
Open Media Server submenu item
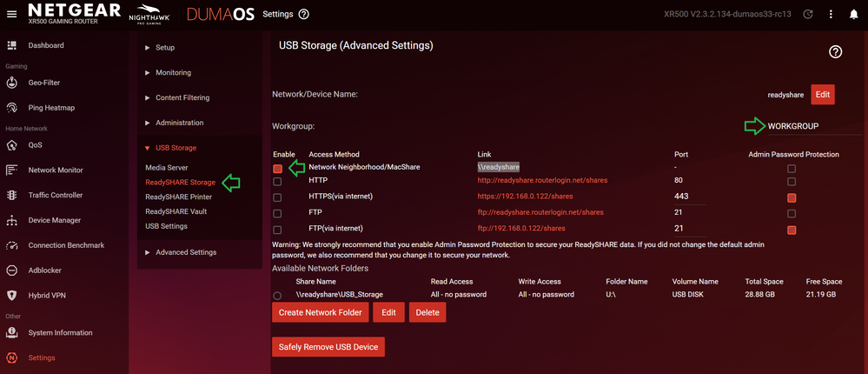pos(167,167)
